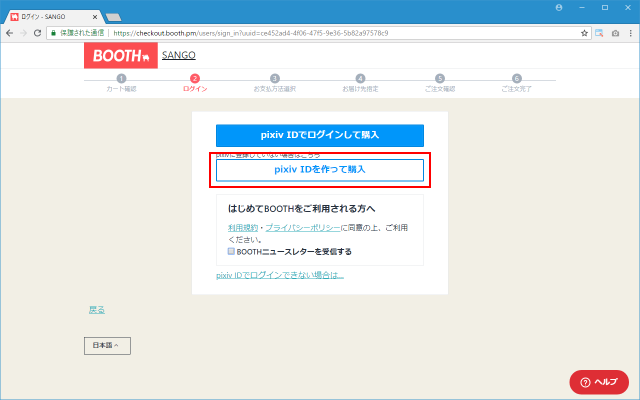Click the BOOTH logo
This screenshot has height=400, width=640.
[x=121, y=56]
